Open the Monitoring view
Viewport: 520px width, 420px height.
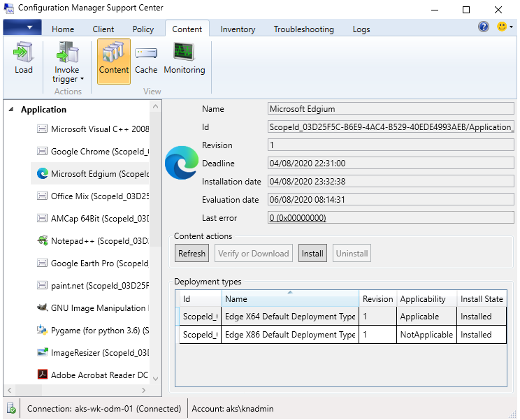184,58
